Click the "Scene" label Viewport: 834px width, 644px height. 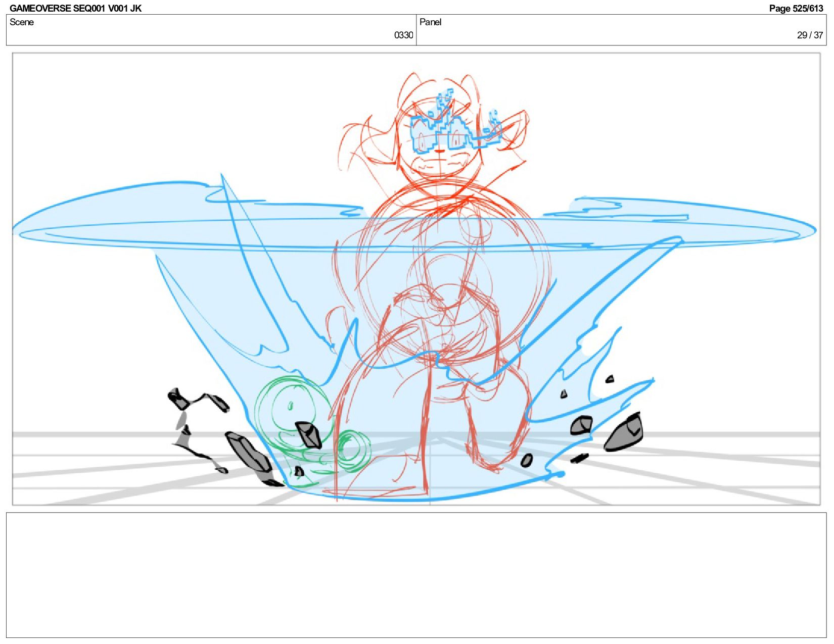pyautogui.click(x=22, y=22)
